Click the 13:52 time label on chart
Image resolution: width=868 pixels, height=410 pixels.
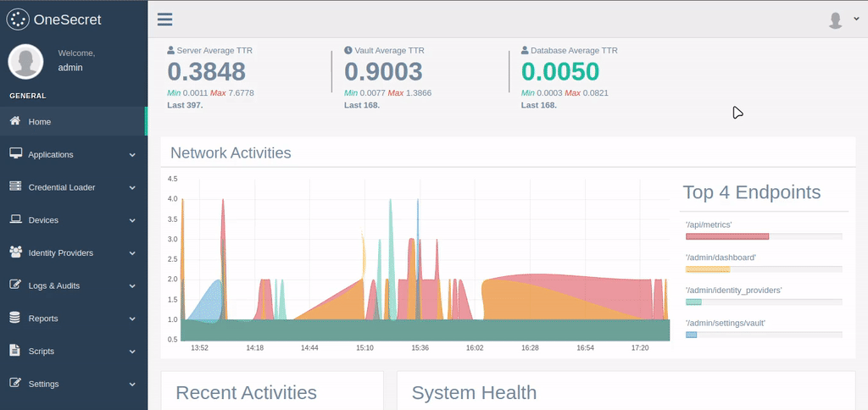[x=199, y=348]
